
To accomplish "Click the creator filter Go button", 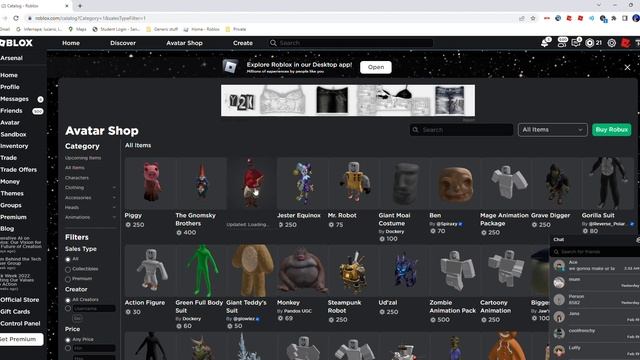I will [78, 318].
